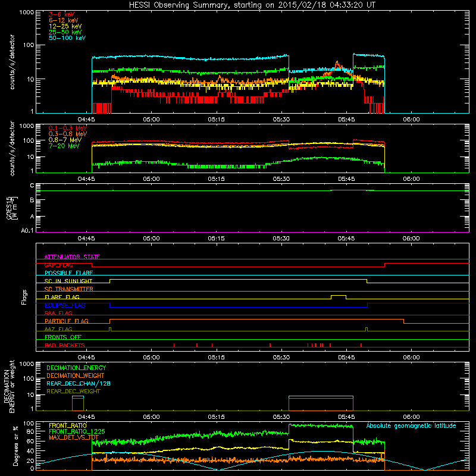The width and height of the screenshot is (476, 476).
Task: Click the vertical Flags axis label
Action: pos(24,297)
